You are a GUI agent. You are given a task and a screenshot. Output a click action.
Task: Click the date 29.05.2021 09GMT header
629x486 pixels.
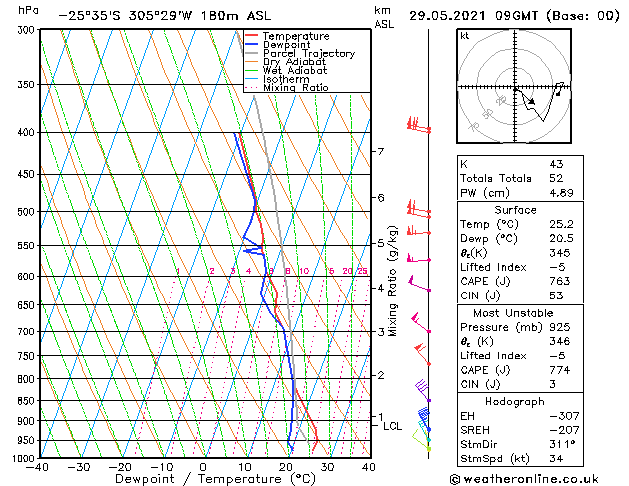473,16
